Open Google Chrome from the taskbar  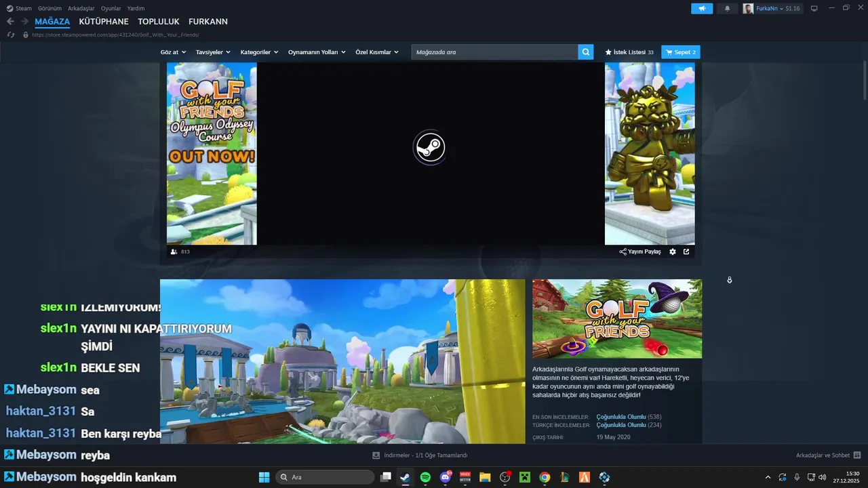point(545,477)
